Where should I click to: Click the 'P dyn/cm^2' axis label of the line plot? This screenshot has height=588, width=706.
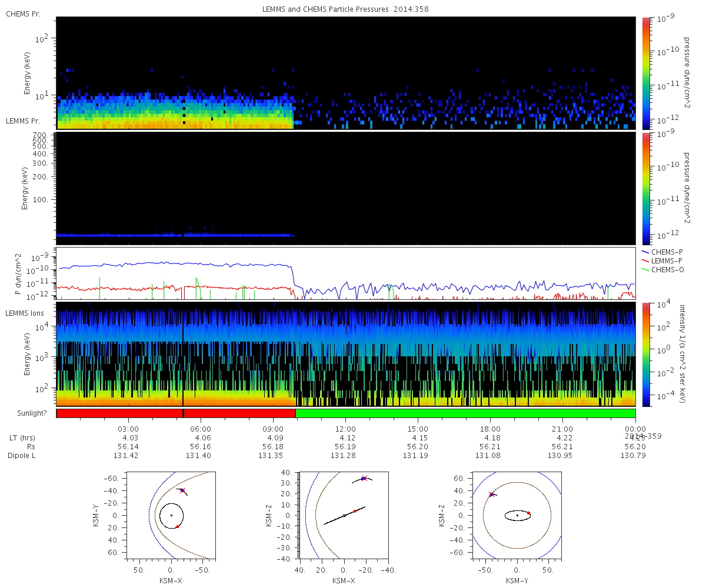[18, 274]
